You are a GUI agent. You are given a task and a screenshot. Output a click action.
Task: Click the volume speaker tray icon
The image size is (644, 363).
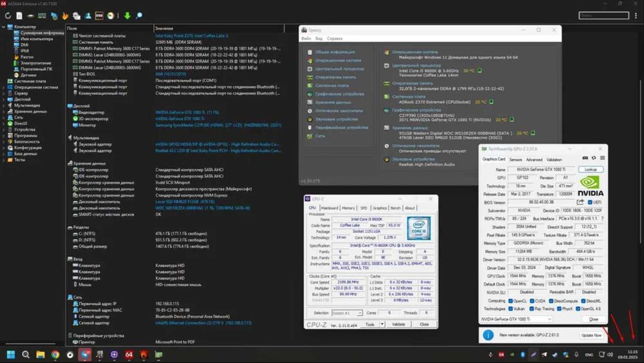pos(611,355)
